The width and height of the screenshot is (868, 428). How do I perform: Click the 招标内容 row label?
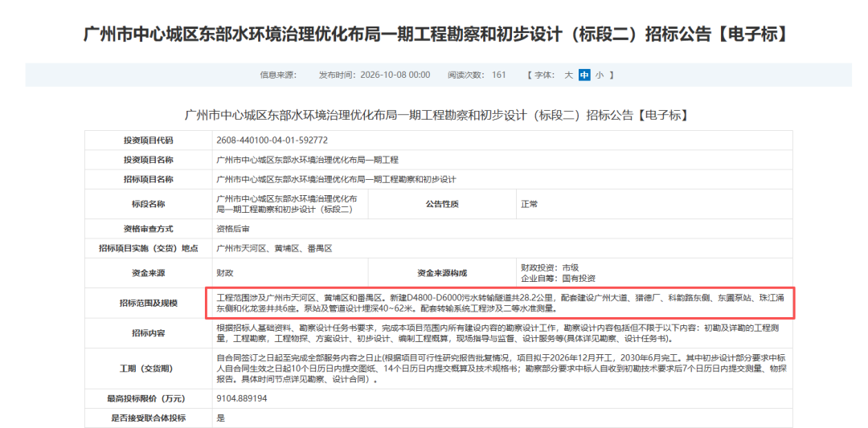(149, 333)
